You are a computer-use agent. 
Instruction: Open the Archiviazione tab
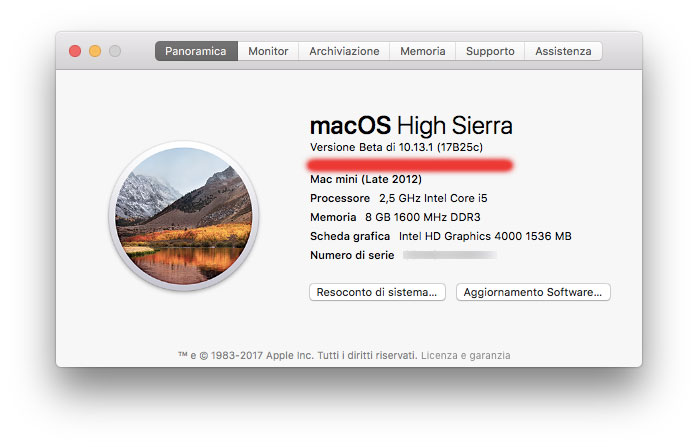[x=344, y=51]
